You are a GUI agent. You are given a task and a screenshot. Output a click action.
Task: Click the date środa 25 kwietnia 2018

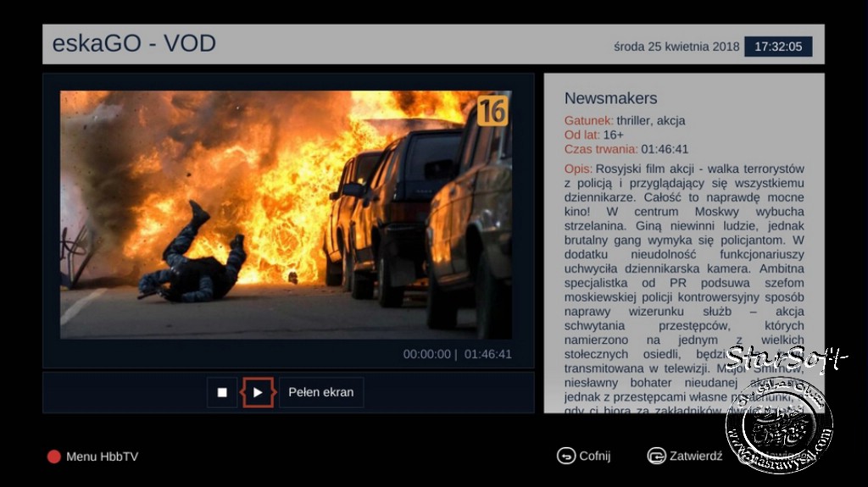click(676, 47)
